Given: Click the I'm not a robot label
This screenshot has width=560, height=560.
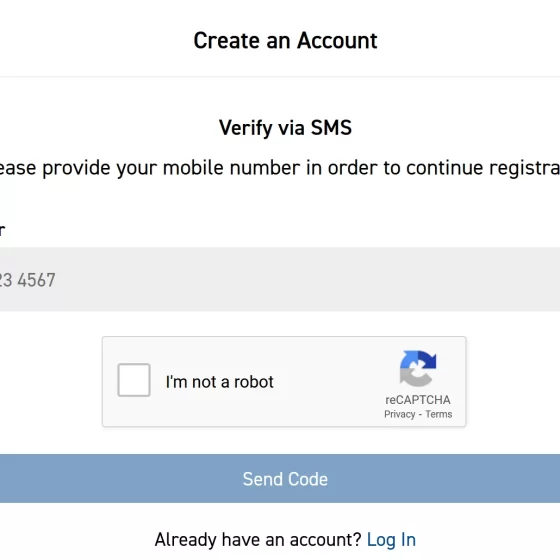Looking at the screenshot, I should click(x=220, y=382).
